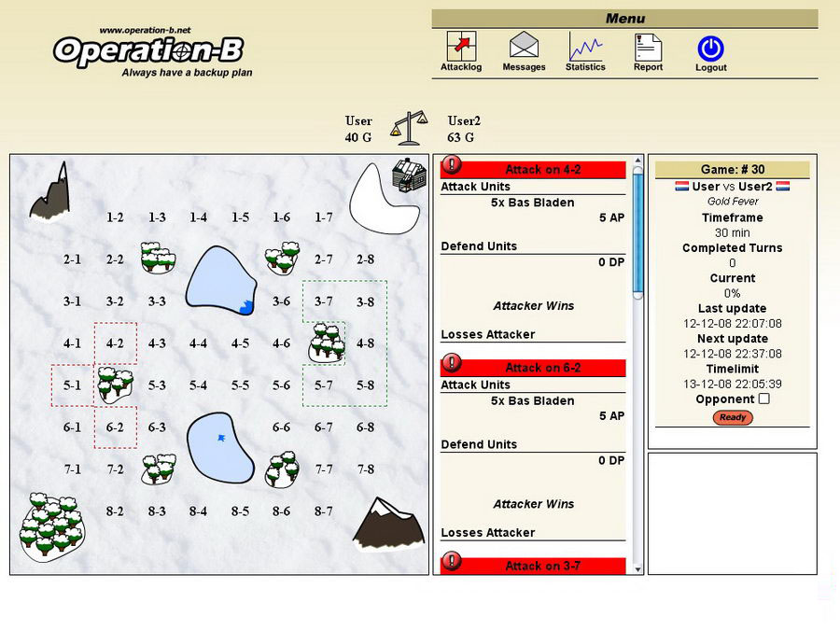
Task: Click the attack log scrollbar thumb
Action: pyautogui.click(x=637, y=232)
